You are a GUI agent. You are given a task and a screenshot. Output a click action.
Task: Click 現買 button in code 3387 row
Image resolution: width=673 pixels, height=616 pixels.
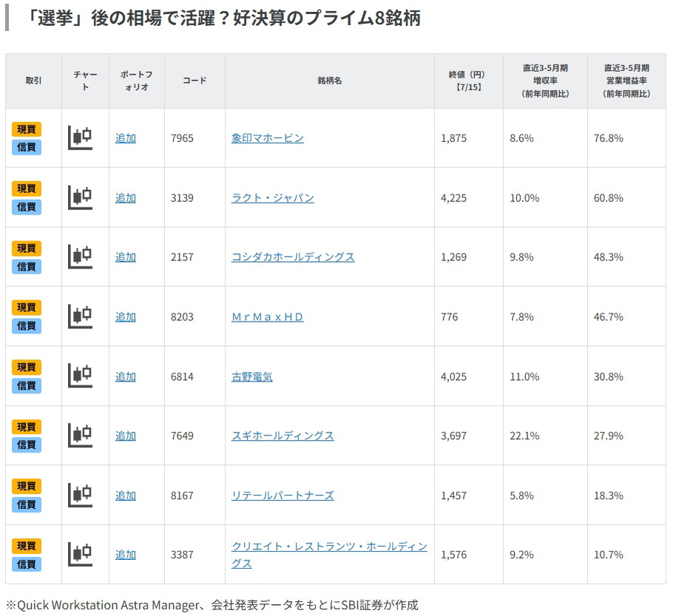pos(27,546)
